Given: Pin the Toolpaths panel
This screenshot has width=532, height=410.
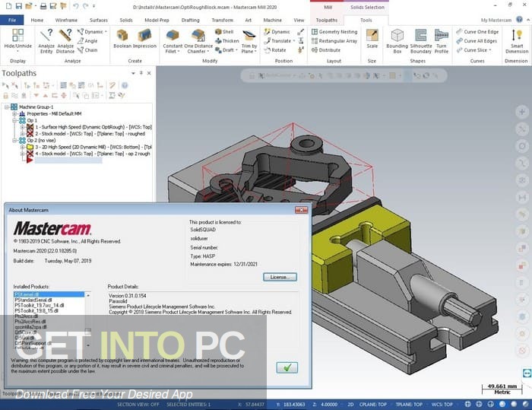Looking at the screenshot, I should coord(141,73).
